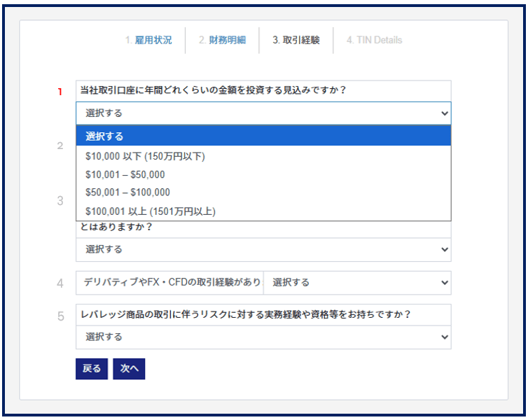Image resolution: width=528 pixels, height=420 pixels.
Task: Click the レバレッジ商品 risk question text
Action: click(245, 314)
